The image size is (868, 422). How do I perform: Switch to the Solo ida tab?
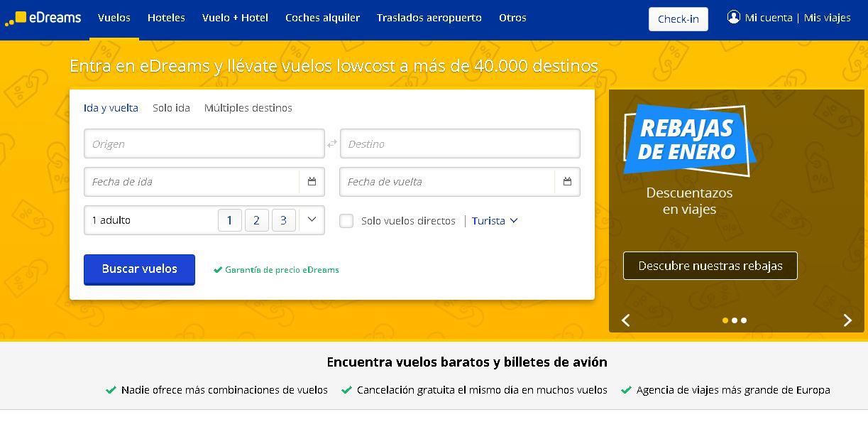171,107
